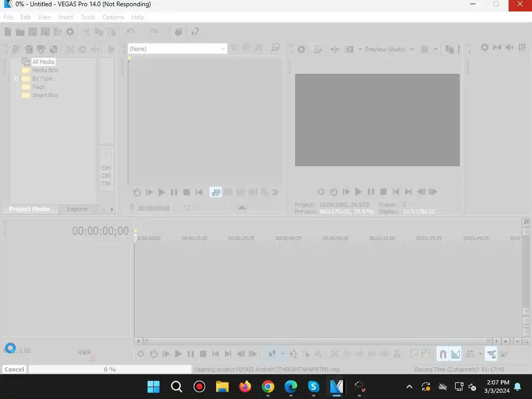
Task: Select the All Media tree item
Action: [x=43, y=62]
